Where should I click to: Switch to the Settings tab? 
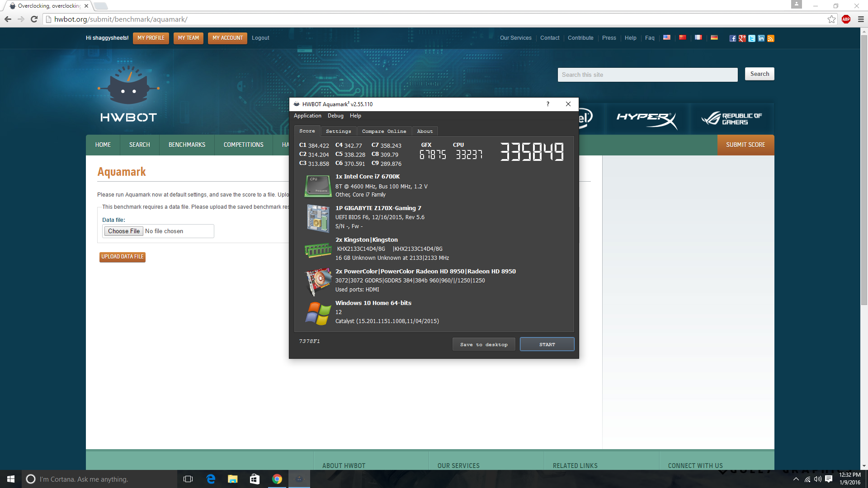point(339,131)
